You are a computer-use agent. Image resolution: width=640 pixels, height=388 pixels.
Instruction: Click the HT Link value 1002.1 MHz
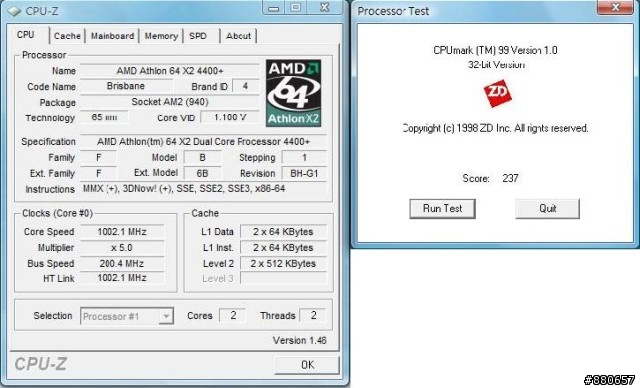[x=122, y=278]
